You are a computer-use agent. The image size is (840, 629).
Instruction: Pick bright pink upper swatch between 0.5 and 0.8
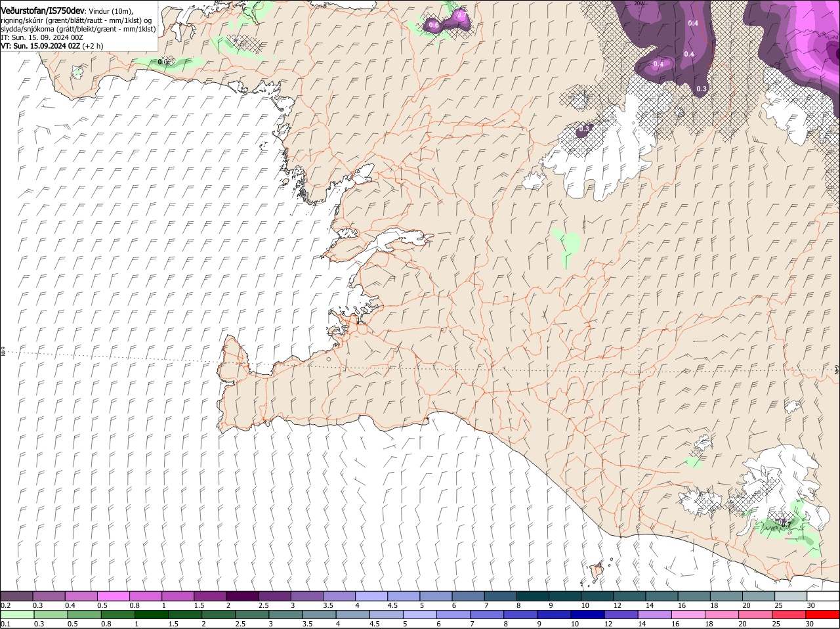114,596
